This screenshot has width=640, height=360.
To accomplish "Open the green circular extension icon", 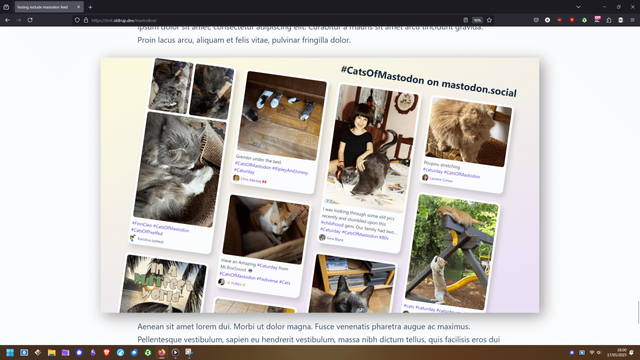I will tap(584, 20).
